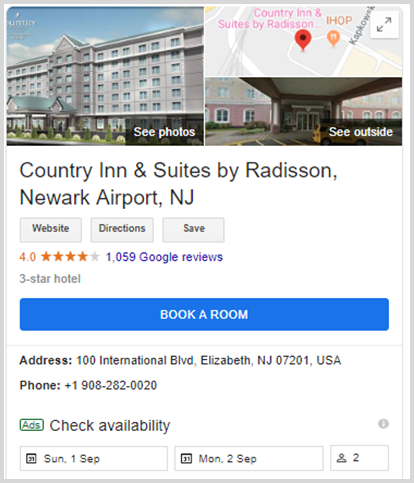Viewport: 414px width, 483px height.
Task: Click the check-out calendar icon
Action: (186, 459)
